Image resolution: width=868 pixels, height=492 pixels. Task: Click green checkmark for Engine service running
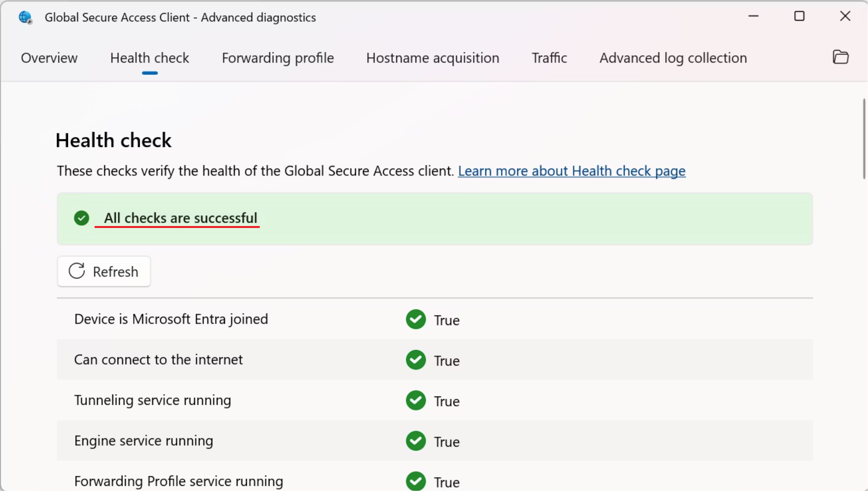pos(416,441)
